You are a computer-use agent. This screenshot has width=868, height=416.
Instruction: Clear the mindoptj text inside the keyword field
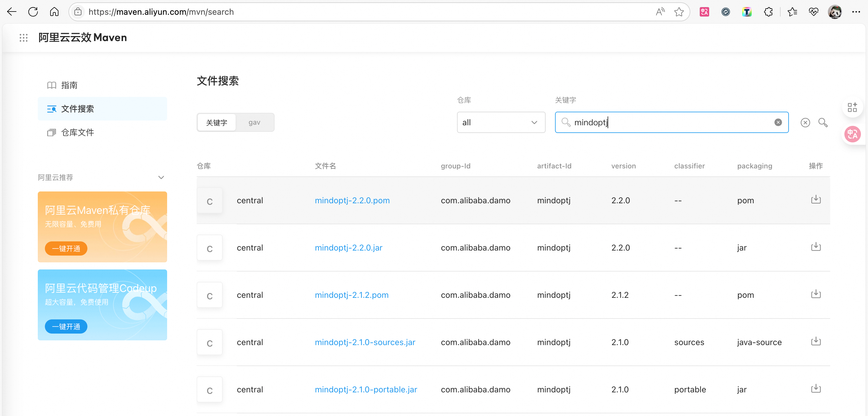tap(778, 122)
